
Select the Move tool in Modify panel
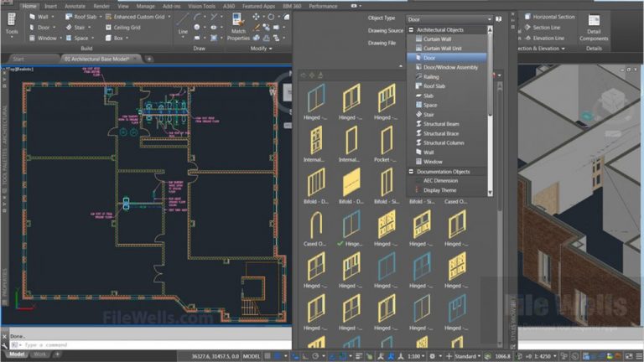pyautogui.click(x=256, y=17)
